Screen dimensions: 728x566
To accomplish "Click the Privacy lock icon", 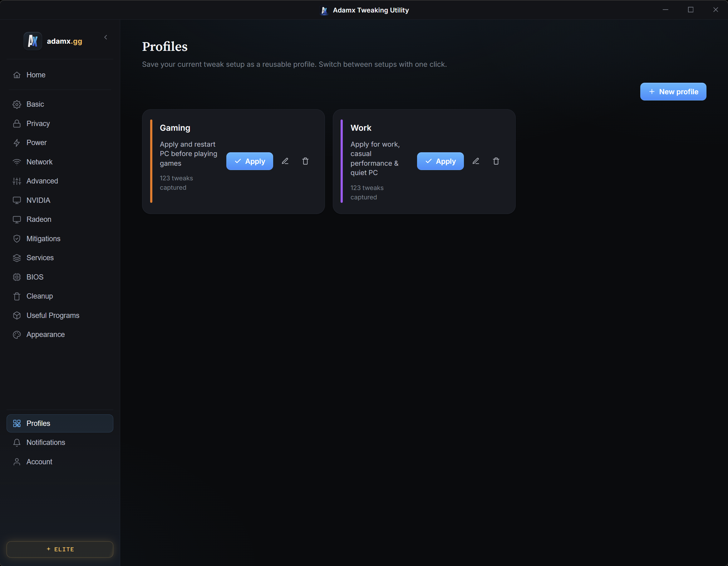I will 17,124.
